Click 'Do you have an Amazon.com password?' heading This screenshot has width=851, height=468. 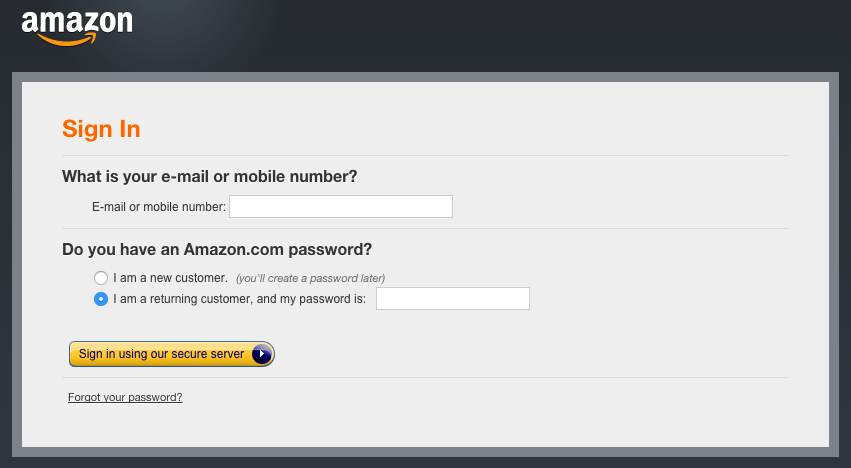point(217,249)
